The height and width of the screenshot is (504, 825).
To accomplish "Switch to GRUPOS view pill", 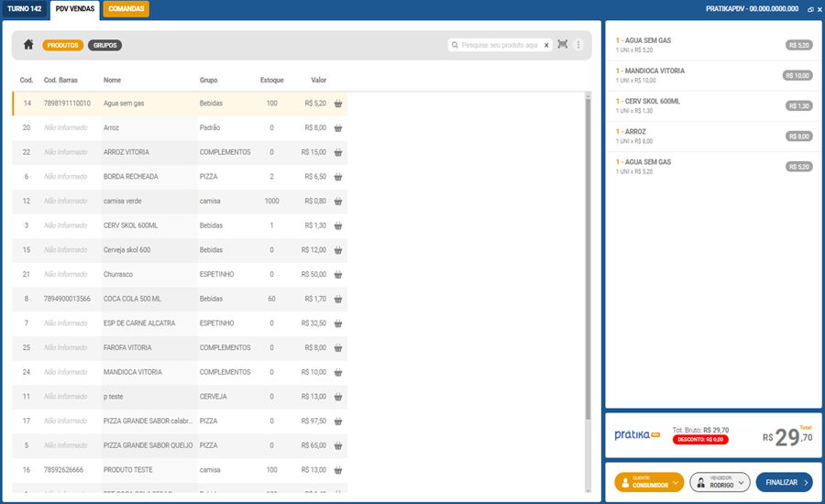I will pyautogui.click(x=104, y=45).
